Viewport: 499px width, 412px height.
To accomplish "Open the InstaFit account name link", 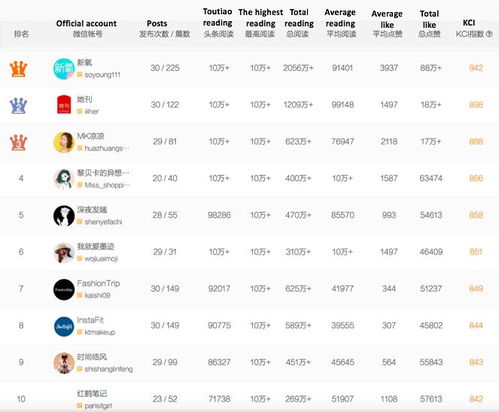I will coord(90,320).
